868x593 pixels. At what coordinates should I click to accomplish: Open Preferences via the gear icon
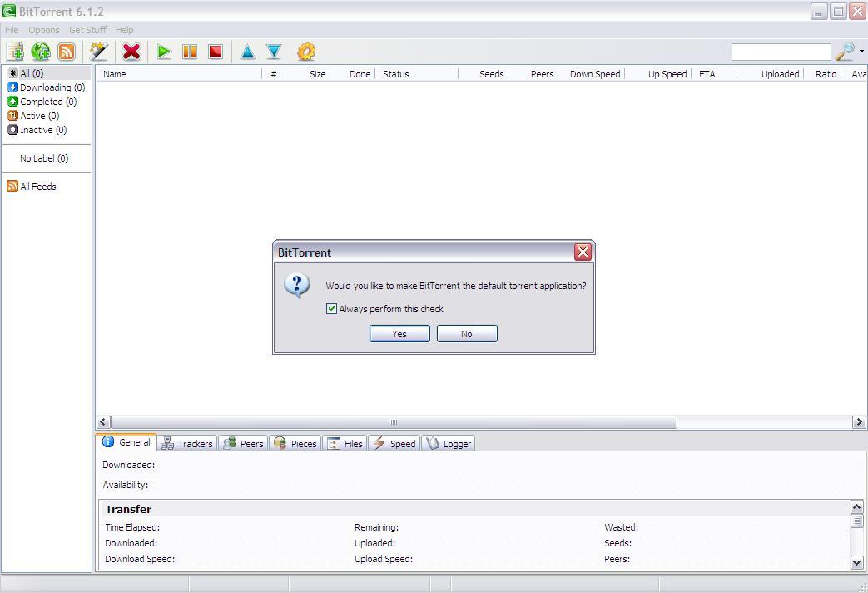306,52
